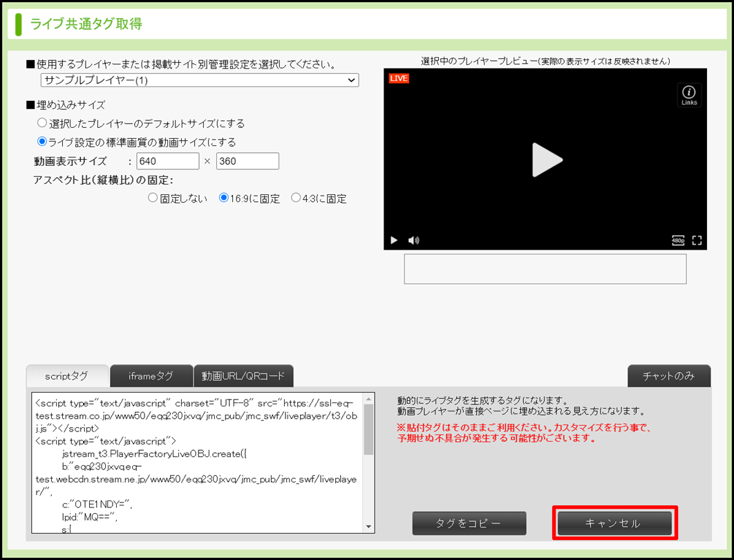This screenshot has width=734, height=560.
Task: Choose the 固定しない aspect ratio option
Action: (153, 198)
